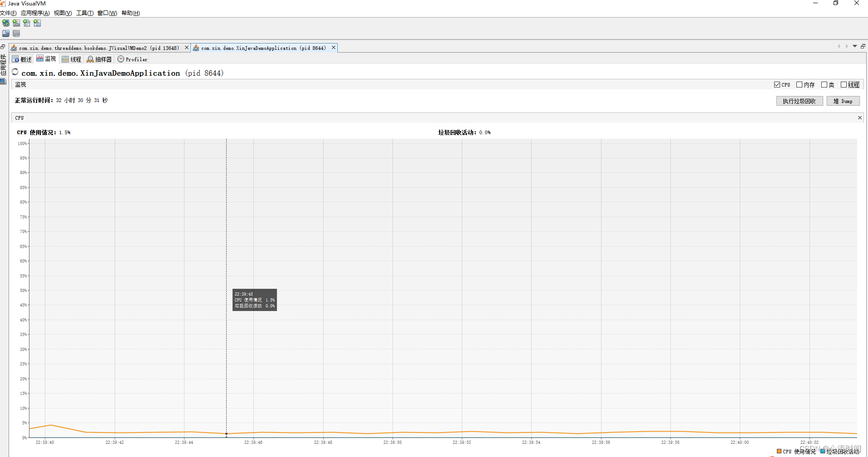The height and width of the screenshot is (457, 868).
Task: Click the greyed-out save snapshot toolbar icon
Action: (x=16, y=34)
